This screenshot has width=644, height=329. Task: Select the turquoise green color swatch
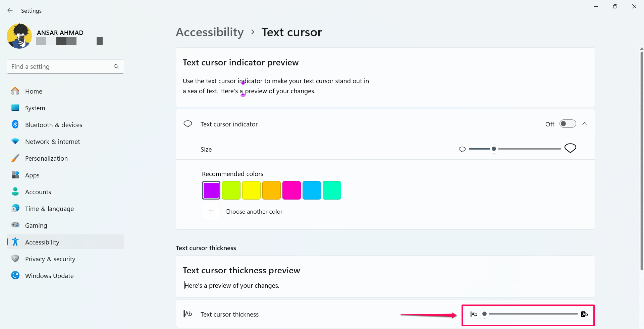click(x=332, y=190)
